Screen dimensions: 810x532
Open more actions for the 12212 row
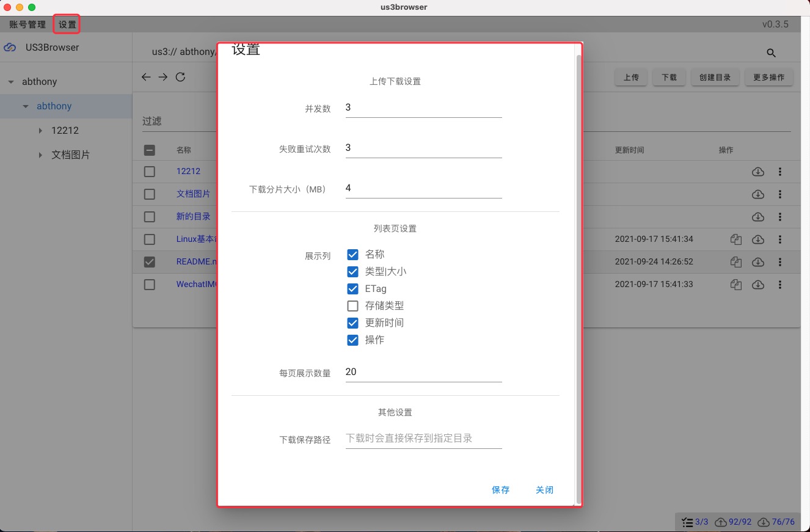780,172
